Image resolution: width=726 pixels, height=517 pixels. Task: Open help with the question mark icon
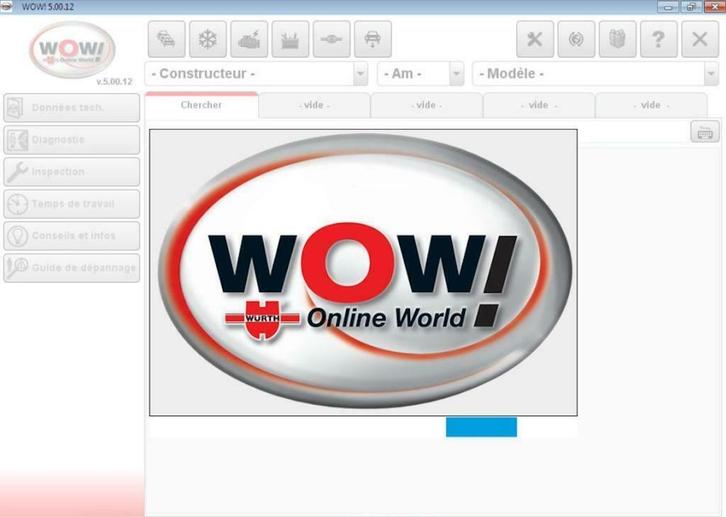click(x=659, y=39)
